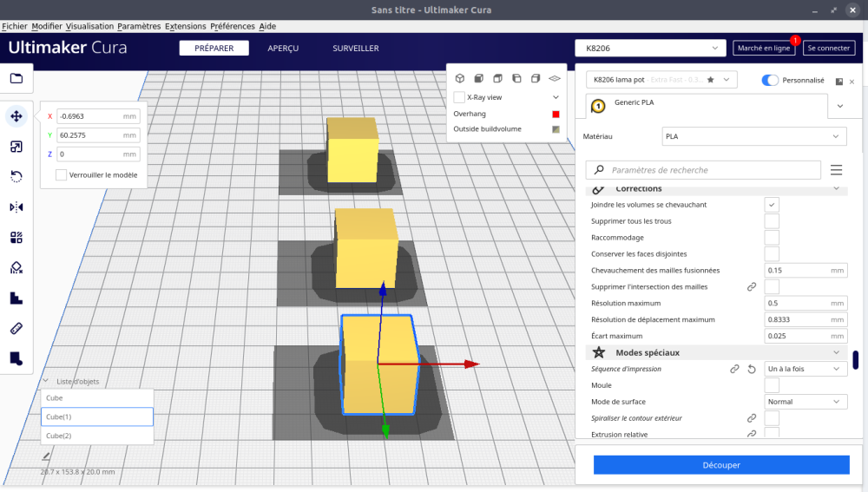Click the settings panel scrollbar thumb

tap(855, 360)
